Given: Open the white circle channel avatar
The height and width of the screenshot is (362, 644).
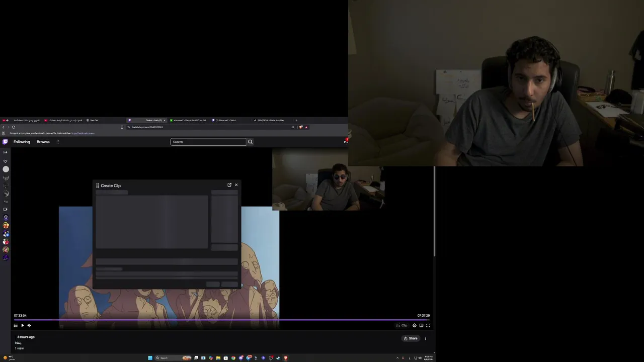Looking at the screenshot, I should point(6,169).
